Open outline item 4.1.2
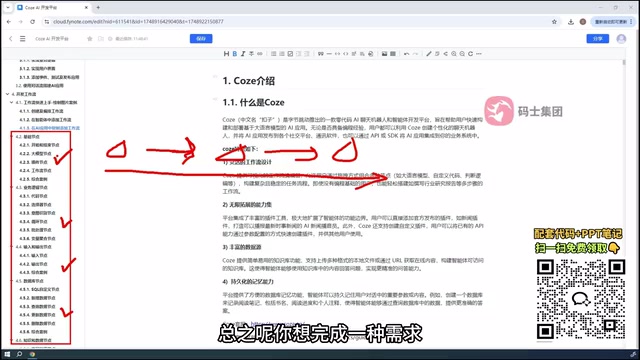Image resolution: width=640 pixels, height=360 pixels. point(45,120)
